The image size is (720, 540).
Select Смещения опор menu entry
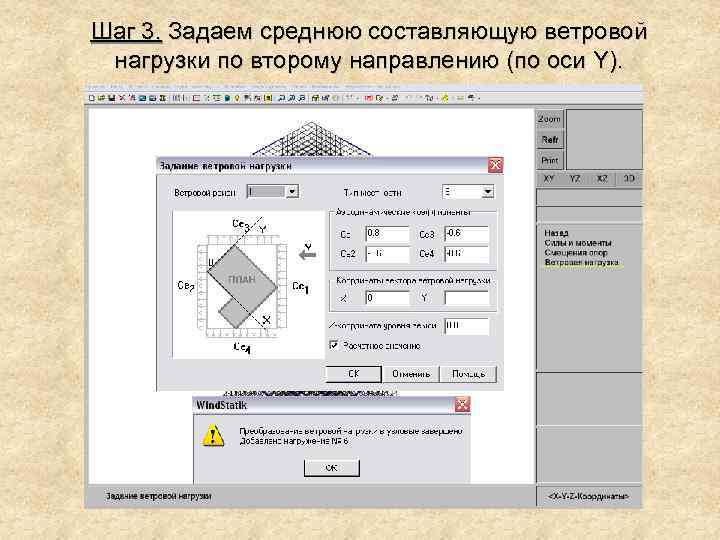coord(576,253)
